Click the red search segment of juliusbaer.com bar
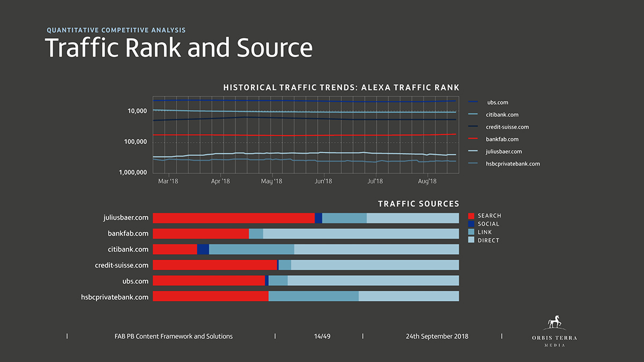Viewport: 644px width, 362px height. point(233,218)
